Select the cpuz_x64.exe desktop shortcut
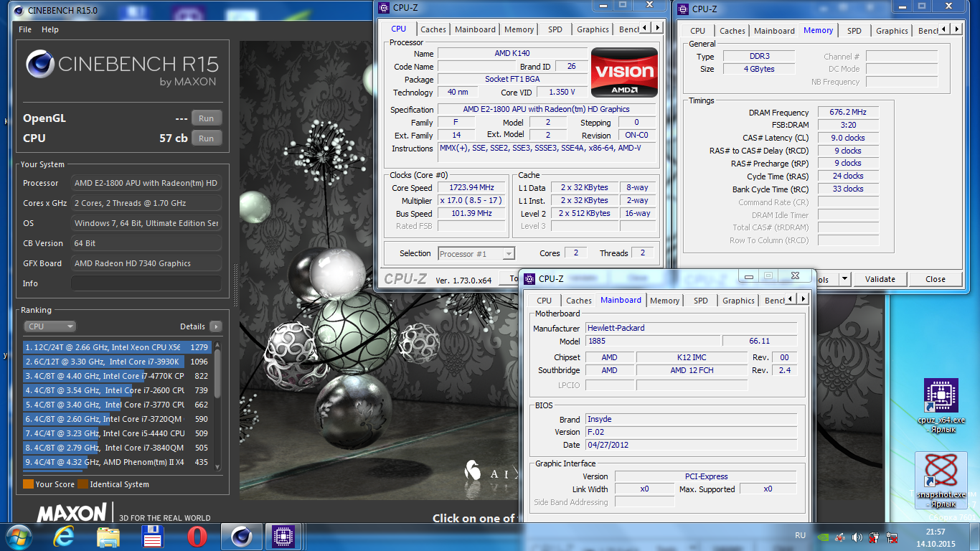The height and width of the screenshot is (551, 980). pyautogui.click(x=941, y=406)
